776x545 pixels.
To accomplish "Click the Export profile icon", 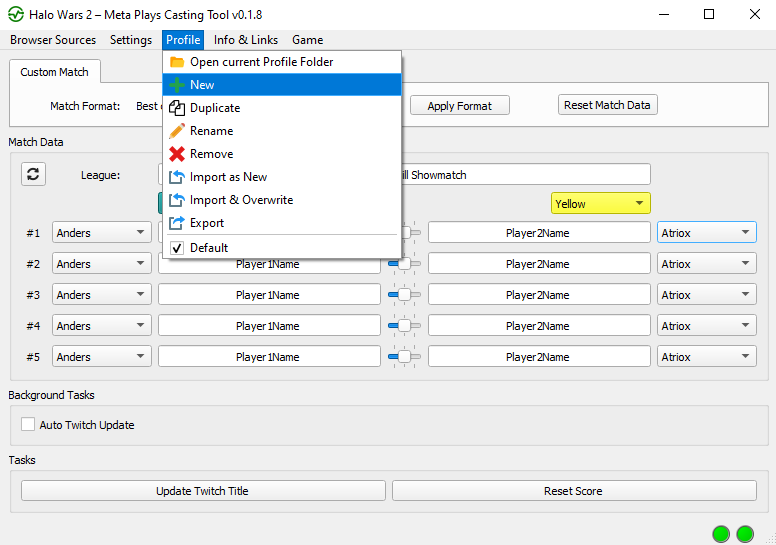I will (x=177, y=223).
